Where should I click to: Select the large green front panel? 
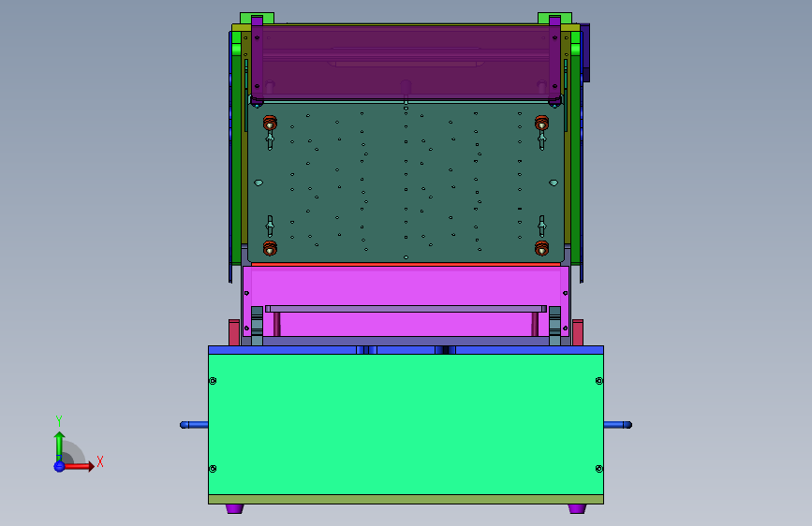406,425
